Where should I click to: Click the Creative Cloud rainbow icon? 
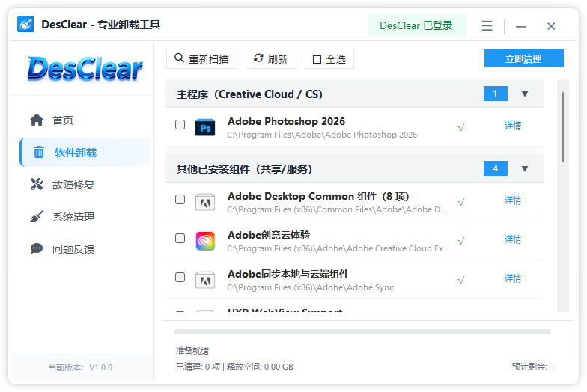205,241
